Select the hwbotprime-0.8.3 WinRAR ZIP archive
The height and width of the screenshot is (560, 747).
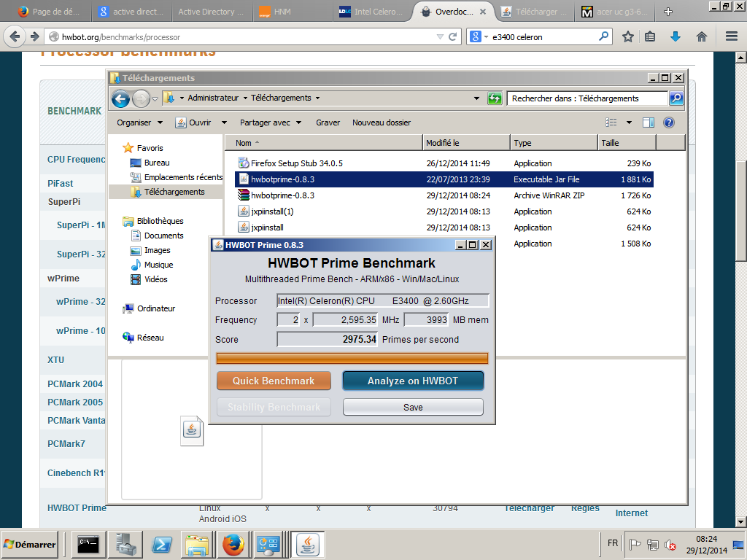[444, 195]
